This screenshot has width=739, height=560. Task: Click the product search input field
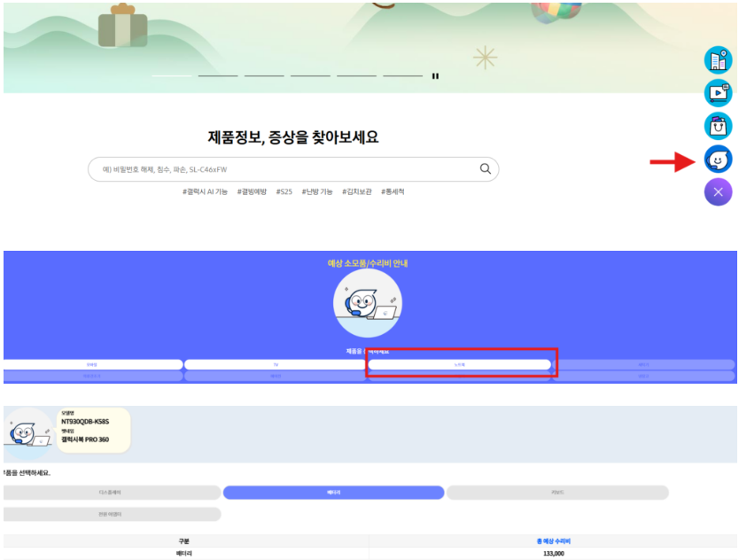[x=284, y=169]
